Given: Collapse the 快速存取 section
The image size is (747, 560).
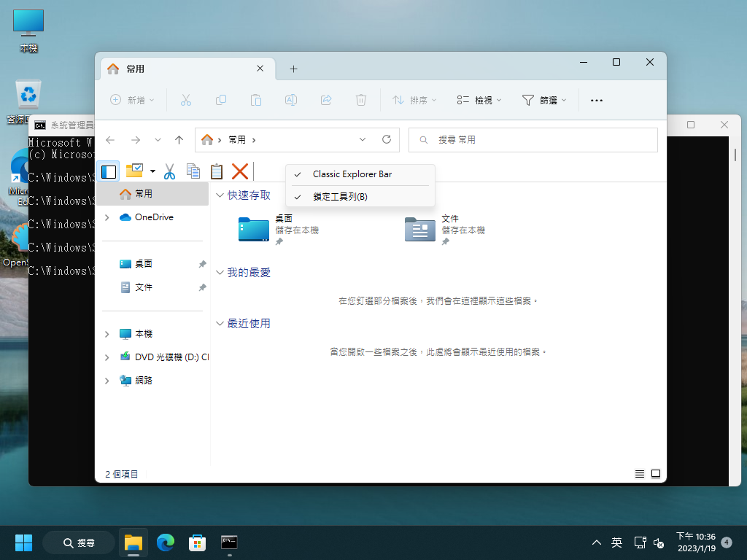Looking at the screenshot, I should click(220, 195).
